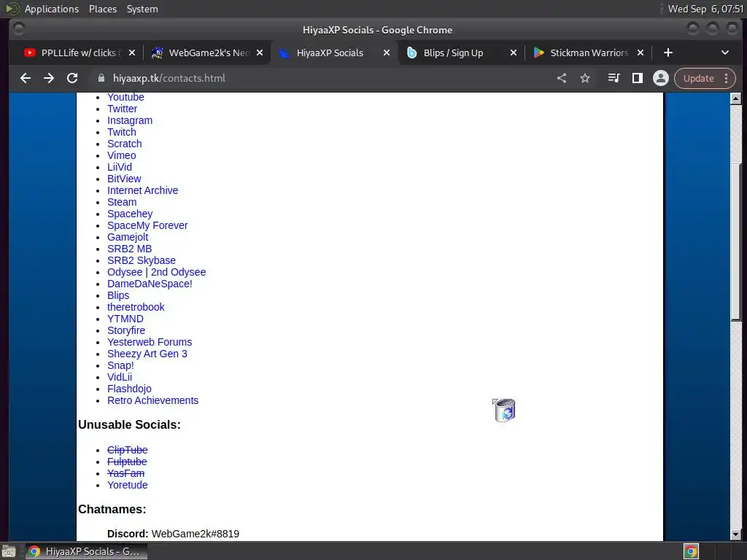Open the Chrome profile avatar
This screenshot has width=747, height=560.
(661, 78)
